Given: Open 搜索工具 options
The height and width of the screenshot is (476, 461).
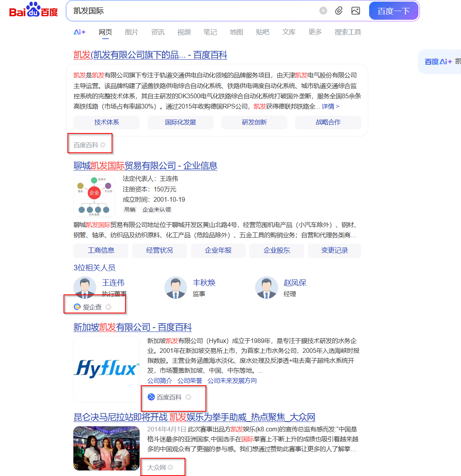Looking at the screenshot, I should tap(348, 32).
